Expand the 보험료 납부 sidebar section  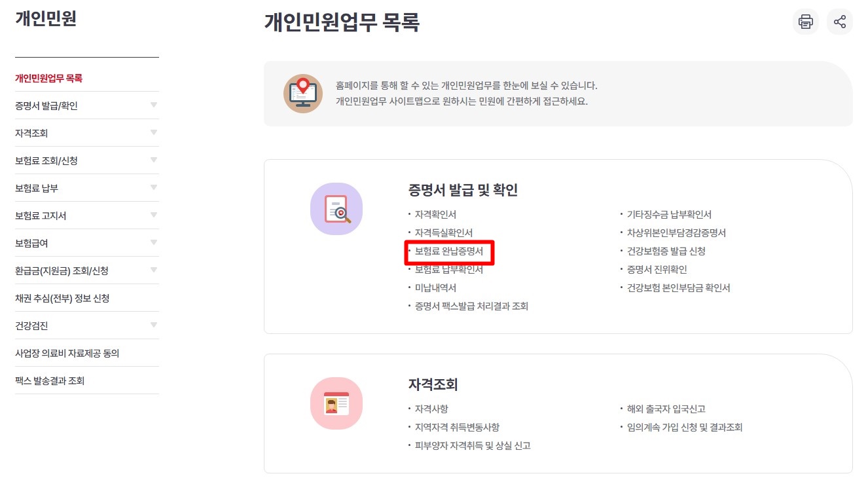coord(154,187)
